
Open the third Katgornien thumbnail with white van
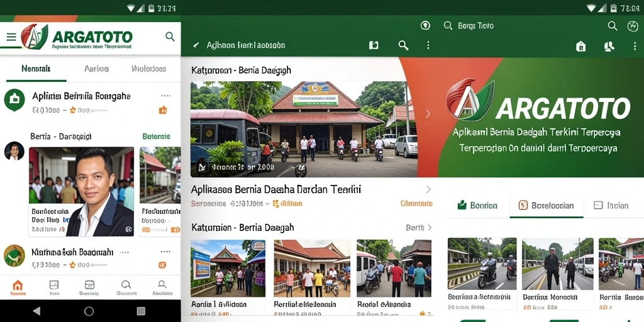[x=394, y=268]
